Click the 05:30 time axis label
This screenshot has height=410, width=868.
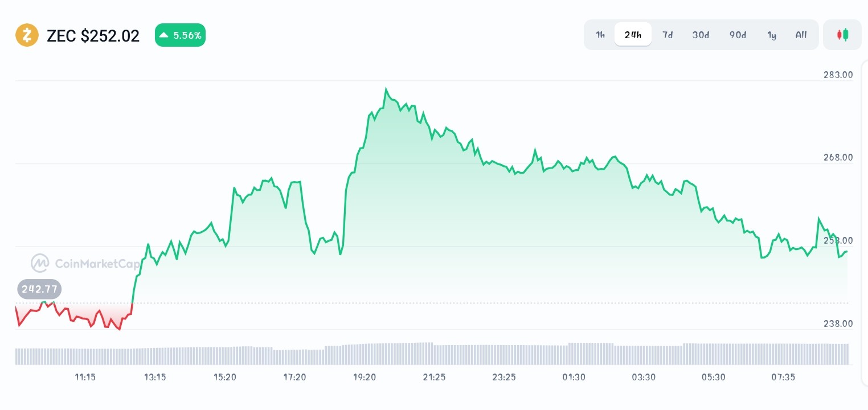click(713, 377)
